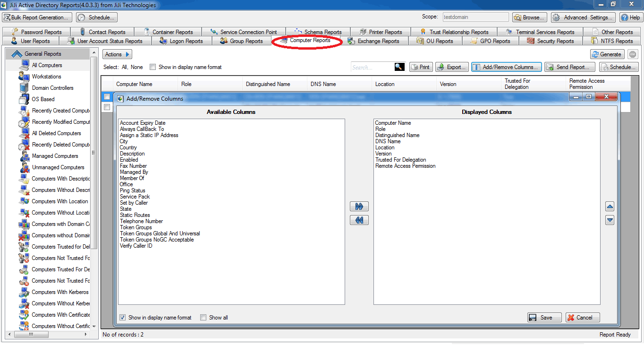Open the Computer Reports tab
This screenshot has height=363, width=644.
[x=306, y=41]
